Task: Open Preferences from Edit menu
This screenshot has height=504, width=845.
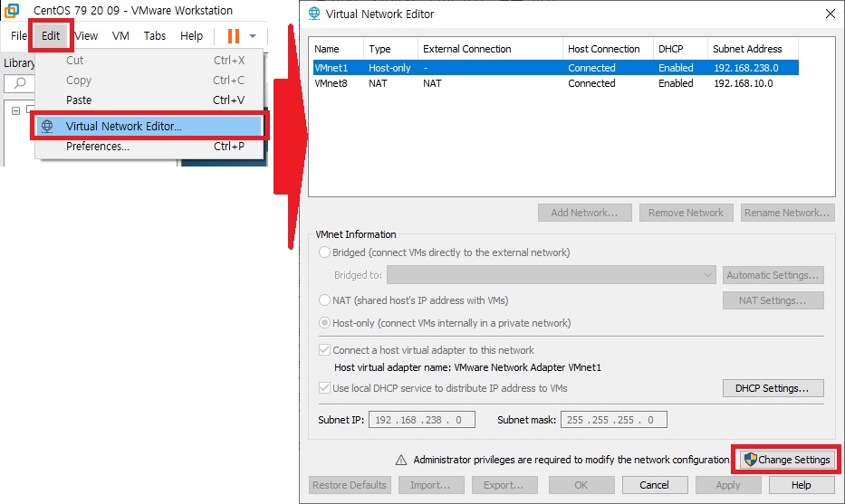Action: (149, 147)
